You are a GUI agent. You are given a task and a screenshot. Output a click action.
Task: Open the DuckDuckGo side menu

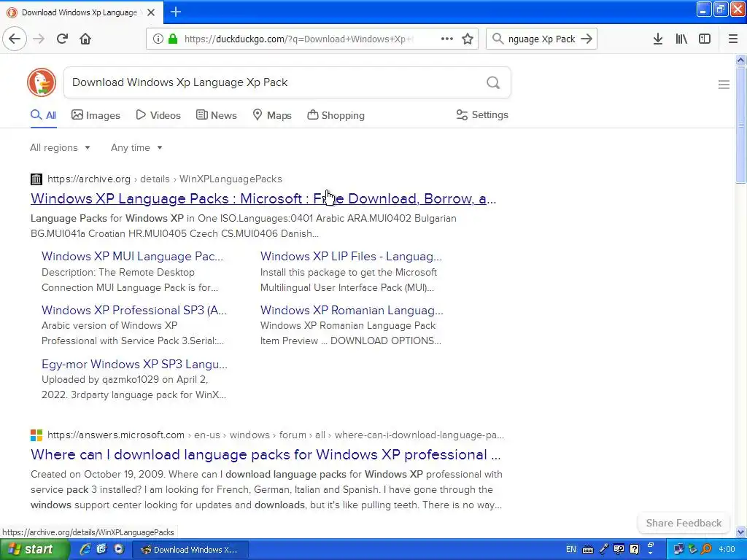(x=724, y=85)
